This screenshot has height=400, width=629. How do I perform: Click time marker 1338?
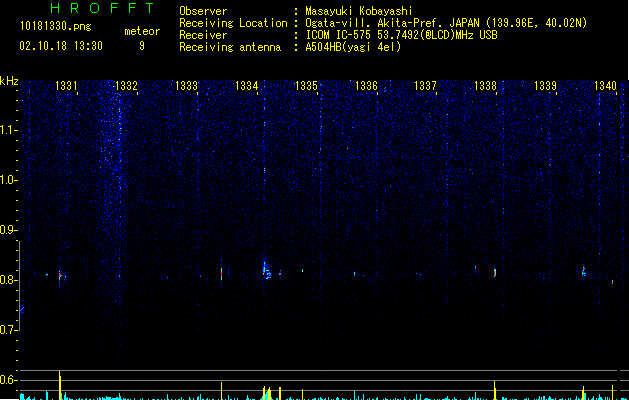(x=485, y=85)
